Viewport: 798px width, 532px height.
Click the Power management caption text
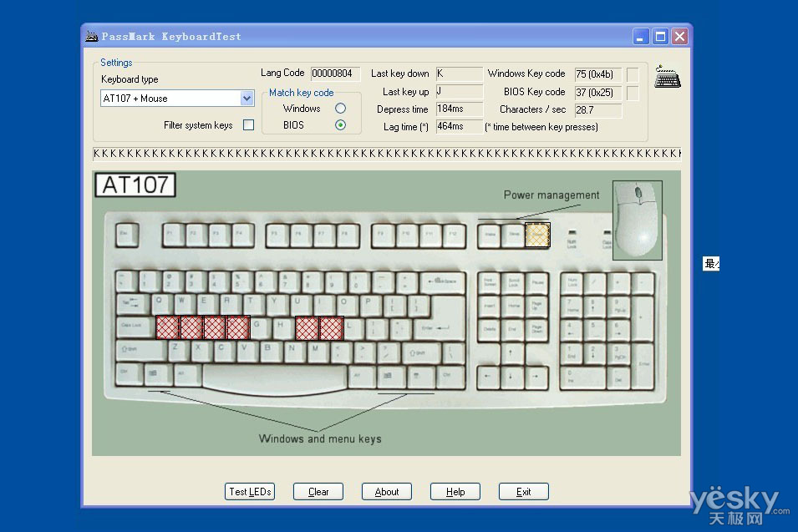click(x=551, y=195)
